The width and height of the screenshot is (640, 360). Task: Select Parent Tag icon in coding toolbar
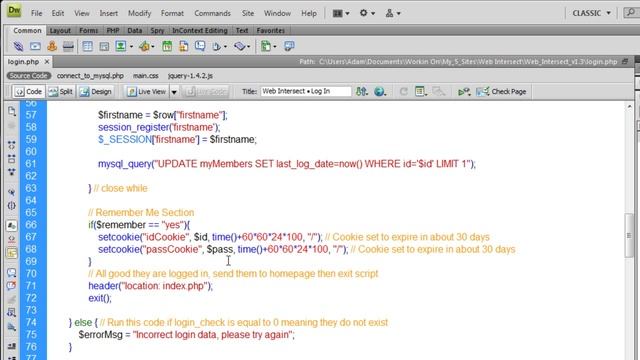click(11, 192)
